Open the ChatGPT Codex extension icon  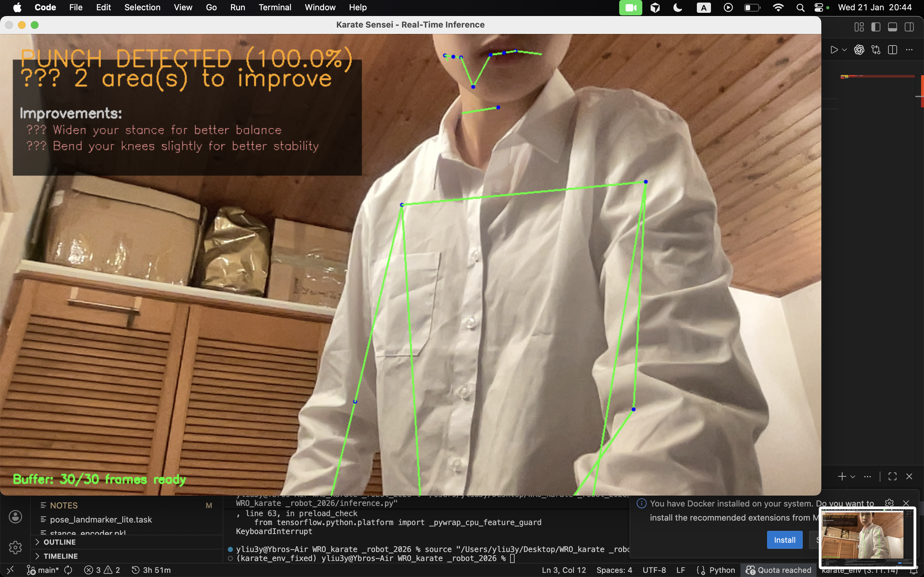pyautogui.click(x=859, y=50)
